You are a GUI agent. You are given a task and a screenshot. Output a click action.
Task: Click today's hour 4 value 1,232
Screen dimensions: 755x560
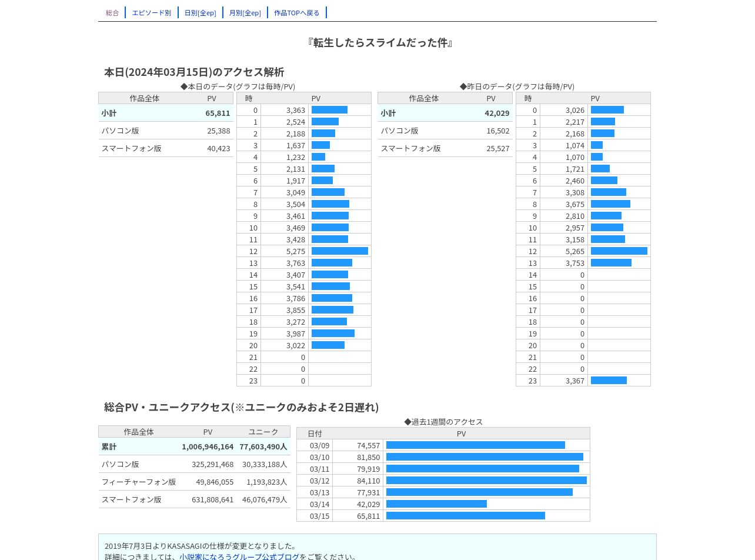pos(296,157)
